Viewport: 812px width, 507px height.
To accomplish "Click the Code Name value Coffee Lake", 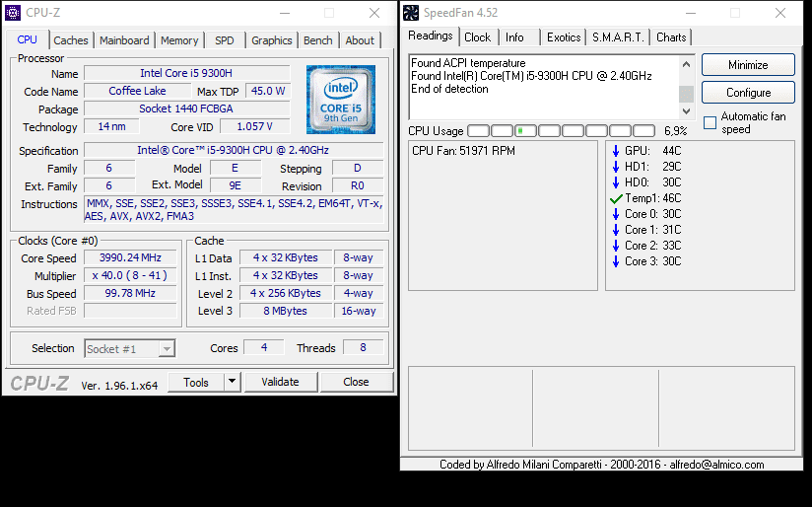I will [137, 91].
